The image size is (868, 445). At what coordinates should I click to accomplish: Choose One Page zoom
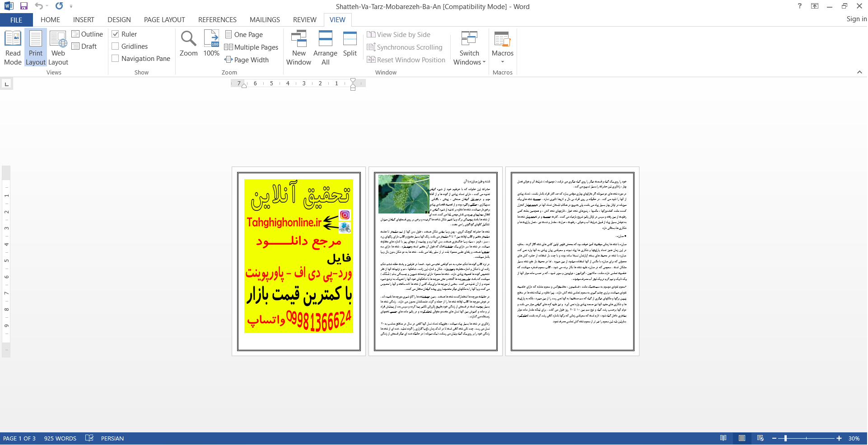point(244,35)
